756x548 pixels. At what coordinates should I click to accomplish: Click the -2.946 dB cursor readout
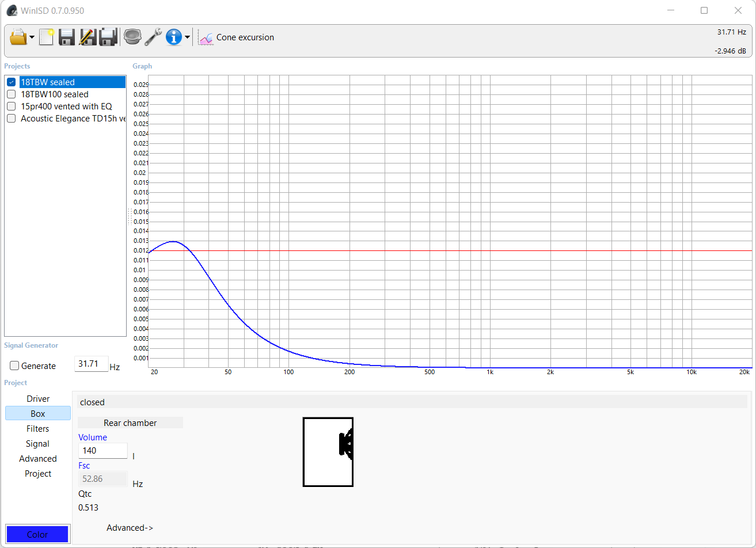(x=731, y=51)
